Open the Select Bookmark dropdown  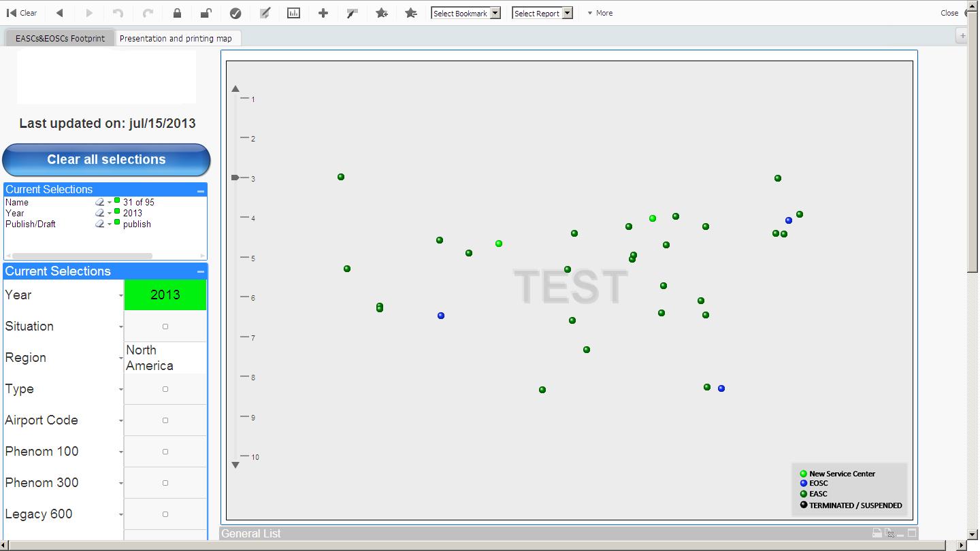[466, 13]
